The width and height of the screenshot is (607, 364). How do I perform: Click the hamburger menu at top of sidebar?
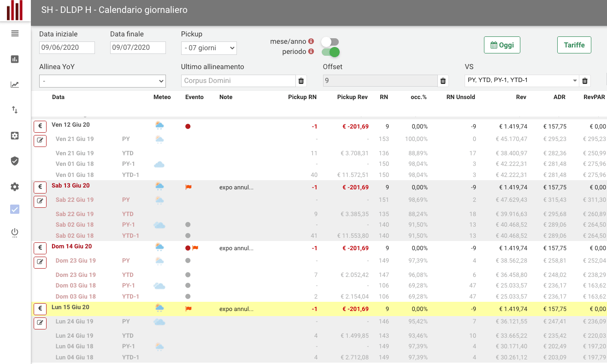point(14,34)
